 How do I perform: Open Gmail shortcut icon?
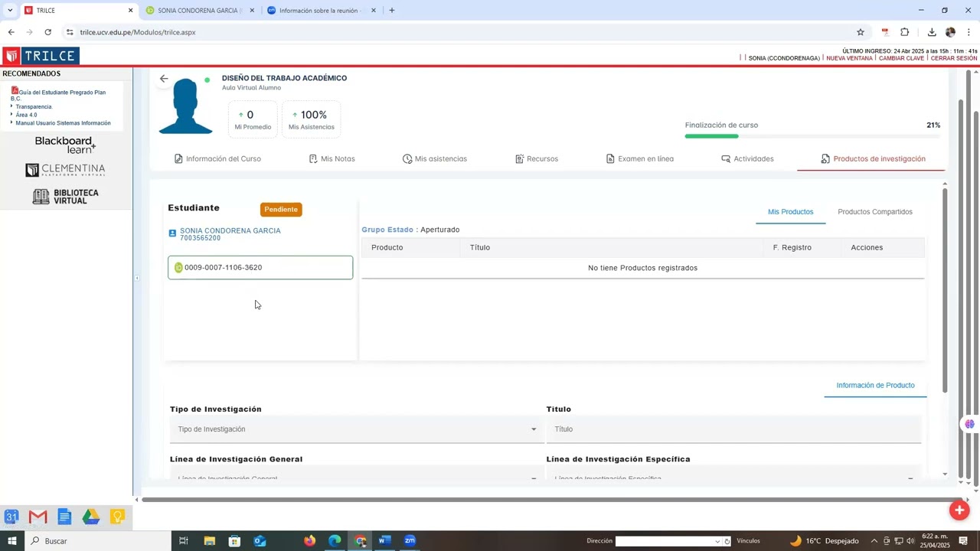[38, 517]
